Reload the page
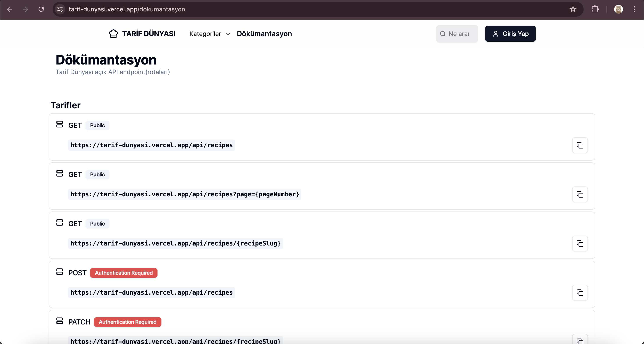This screenshot has height=344, width=644. (41, 9)
